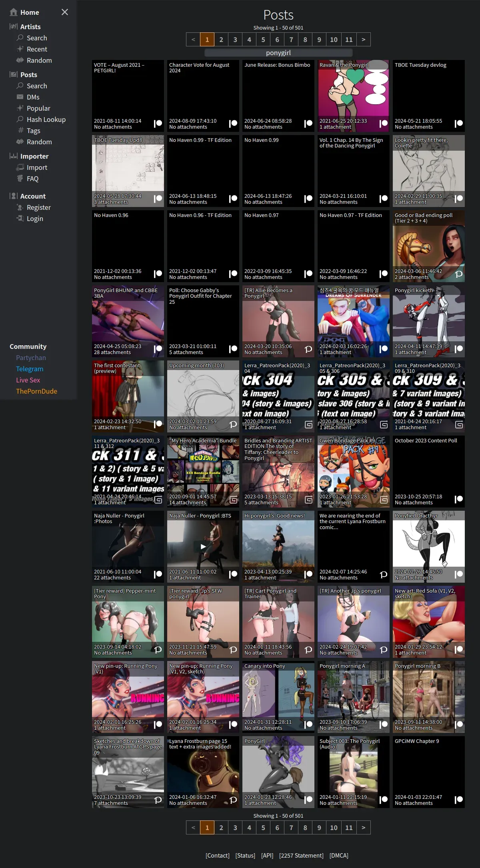Open the No Haven 0.96 post card
Image resolution: width=480 pixels, height=868 pixels.
pos(128,246)
